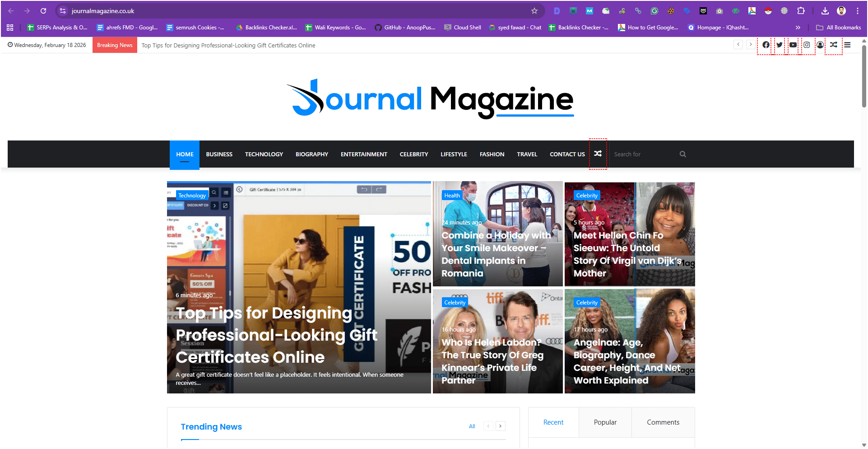868x449 pixels.
Task: Open the Extensions puzzle icon
Action: coord(801,11)
